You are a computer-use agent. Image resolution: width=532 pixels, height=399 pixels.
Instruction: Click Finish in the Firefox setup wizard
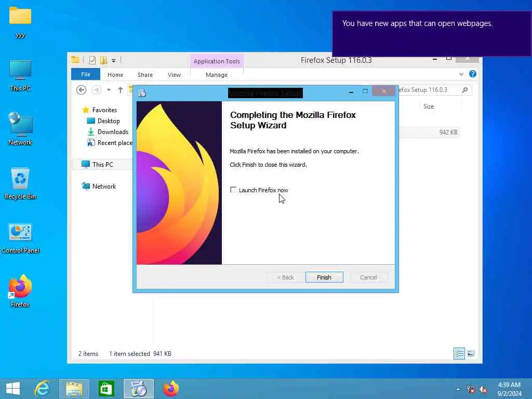[324, 277]
